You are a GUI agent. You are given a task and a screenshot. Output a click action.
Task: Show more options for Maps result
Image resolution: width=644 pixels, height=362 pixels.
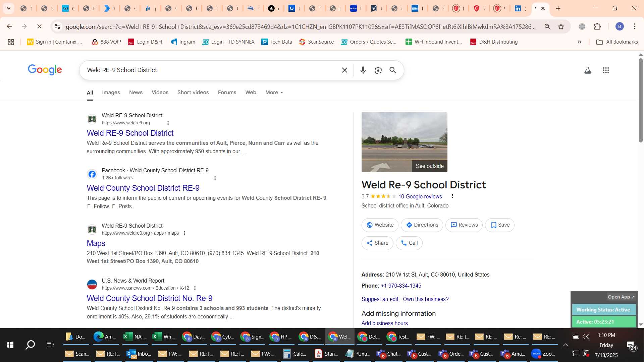184,233
